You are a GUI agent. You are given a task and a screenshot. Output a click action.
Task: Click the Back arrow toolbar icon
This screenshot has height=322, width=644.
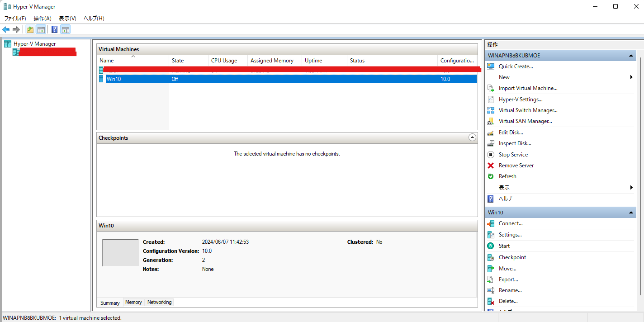point(6,29)
